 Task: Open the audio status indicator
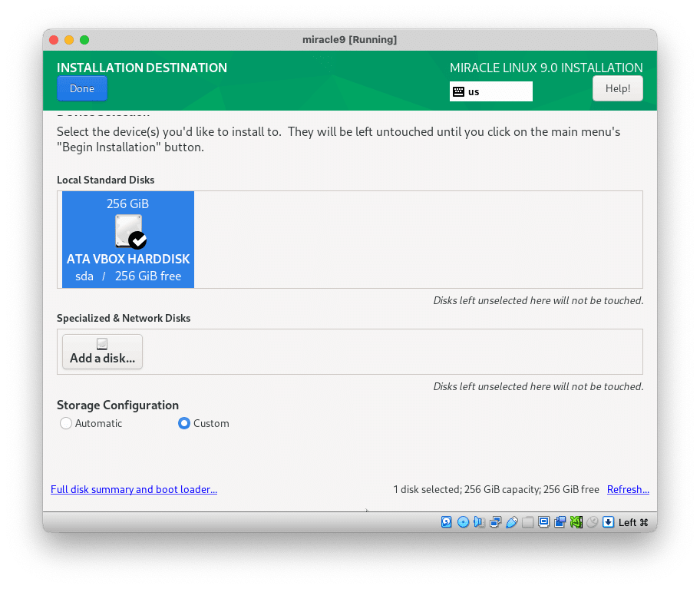pos(479,521)
